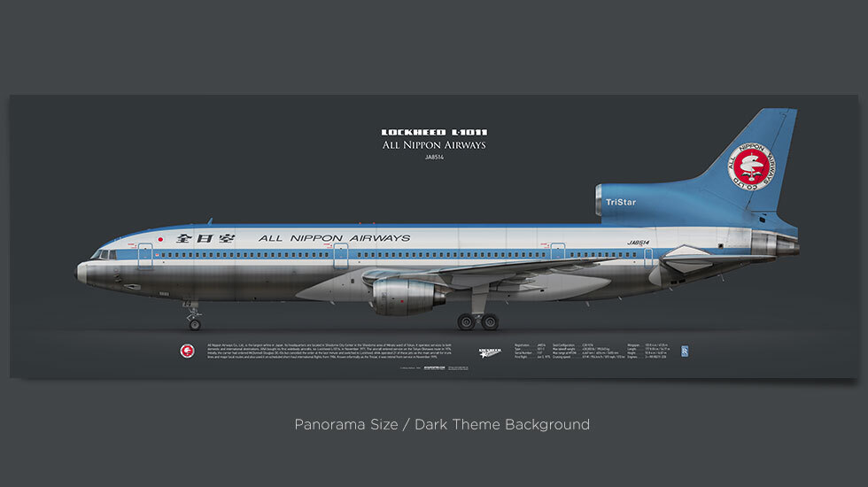Click the "LOCKHEED L-1011" heading
Image resolution: width=868 pixels, height=487 pixels.
[x=434, y=132]
